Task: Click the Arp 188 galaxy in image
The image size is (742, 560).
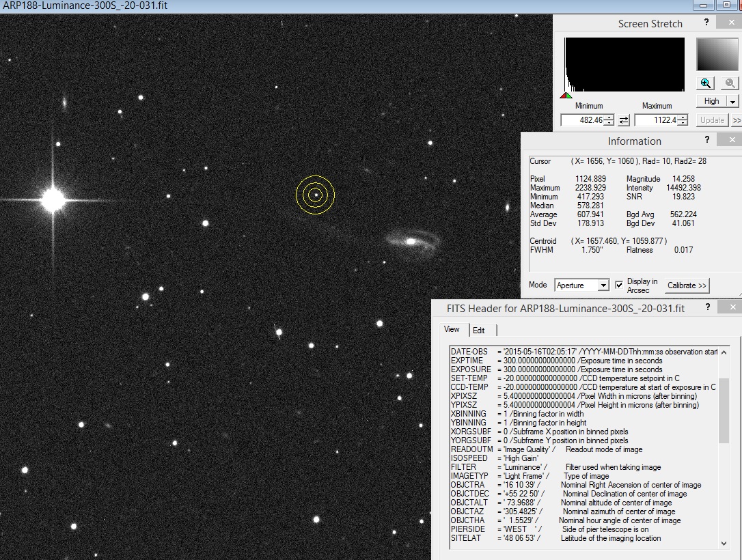Action: [x=411, y=242]
